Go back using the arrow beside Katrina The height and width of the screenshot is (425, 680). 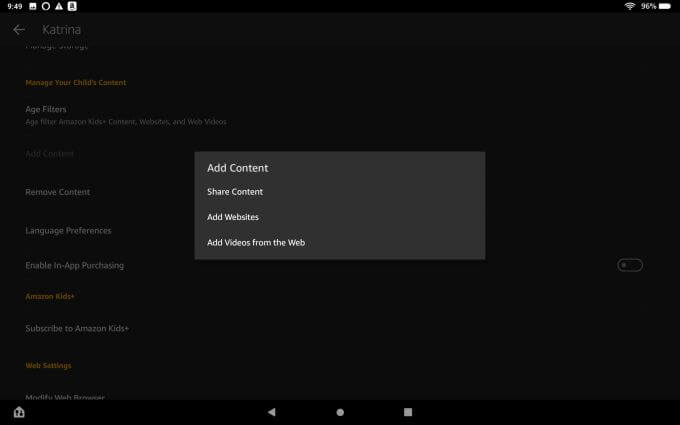click(19, 29)
